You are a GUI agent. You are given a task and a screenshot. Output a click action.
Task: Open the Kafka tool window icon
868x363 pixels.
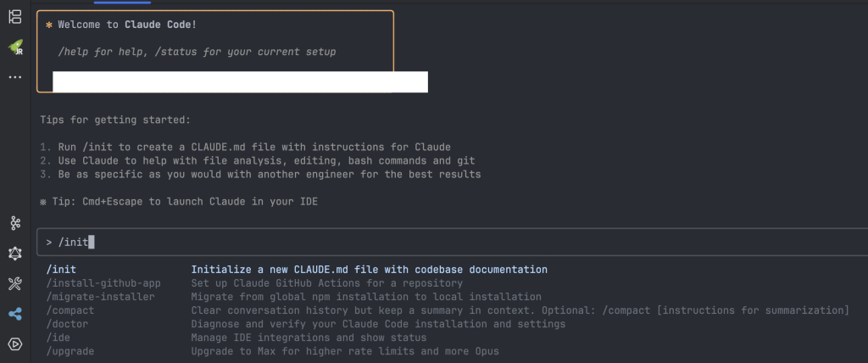(x=15, y=223)
